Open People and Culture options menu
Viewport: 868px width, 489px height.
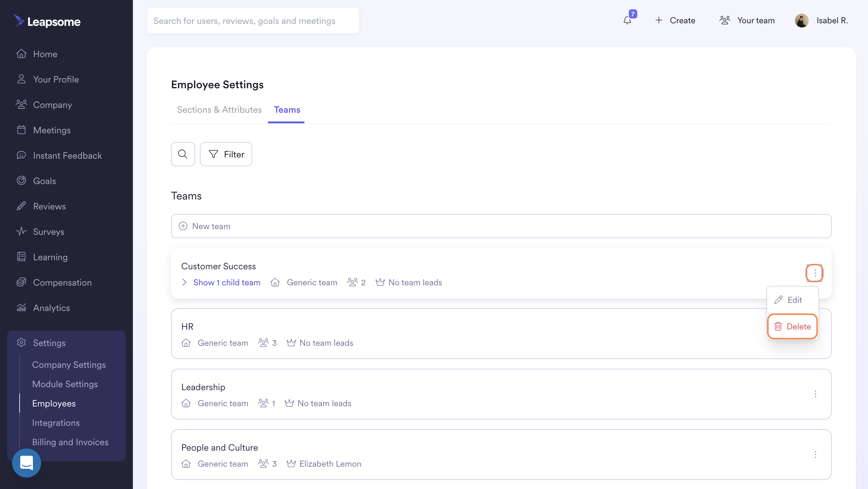(x=815, y=454)
